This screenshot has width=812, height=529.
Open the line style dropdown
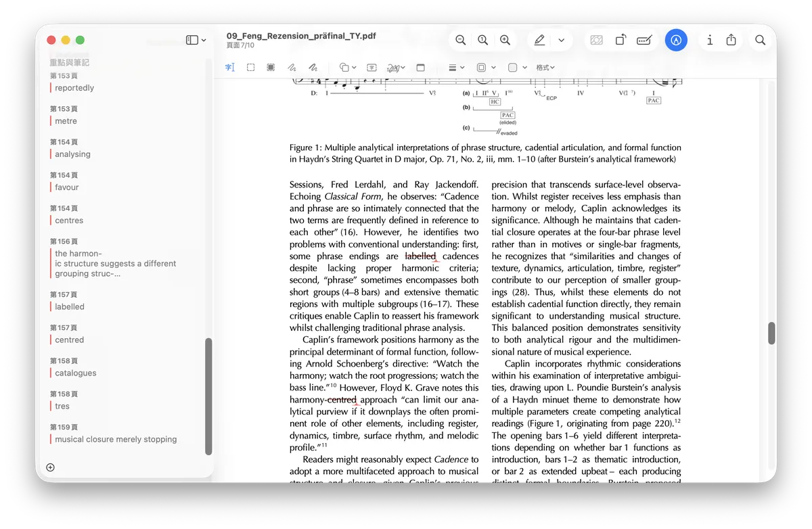(457, 68)
